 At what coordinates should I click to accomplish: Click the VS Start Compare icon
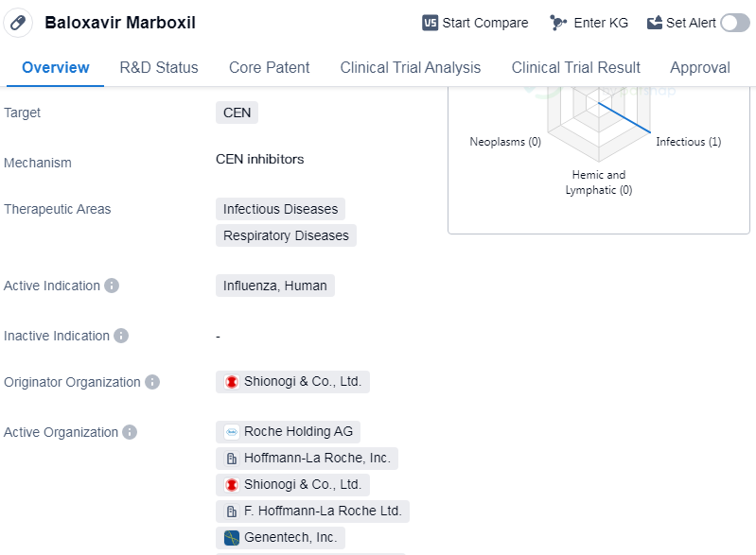pyautogui.click(x=431, y=23)
